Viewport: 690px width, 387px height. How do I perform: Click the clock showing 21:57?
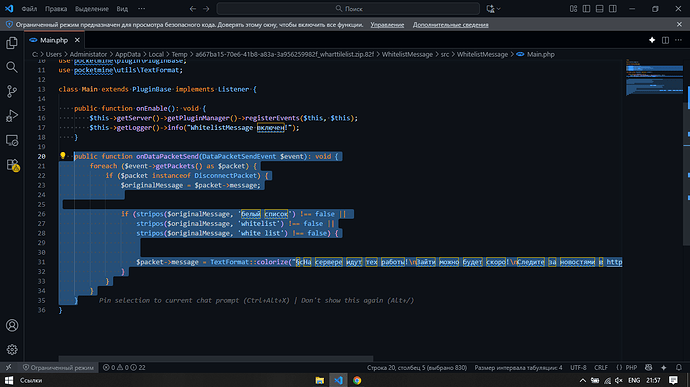[653, 380]
